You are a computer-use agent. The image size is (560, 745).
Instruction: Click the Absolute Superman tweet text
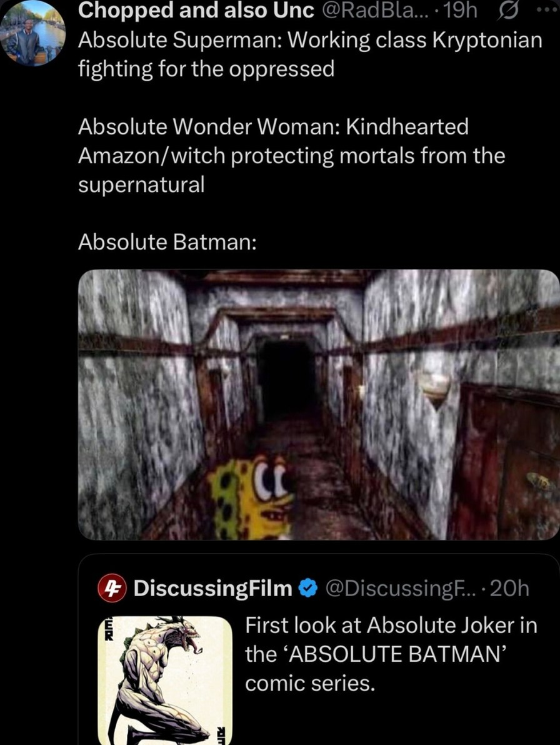click(x=310, y=54)
